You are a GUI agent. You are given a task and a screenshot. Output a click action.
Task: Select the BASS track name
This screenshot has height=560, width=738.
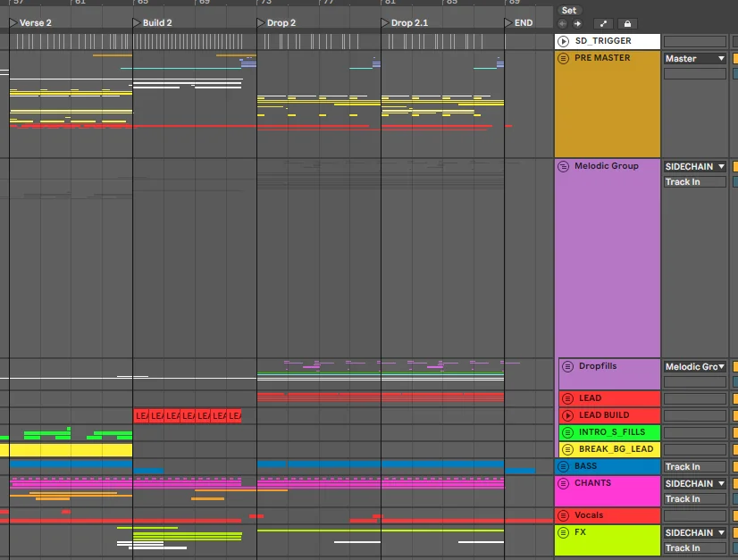[585, 466]
